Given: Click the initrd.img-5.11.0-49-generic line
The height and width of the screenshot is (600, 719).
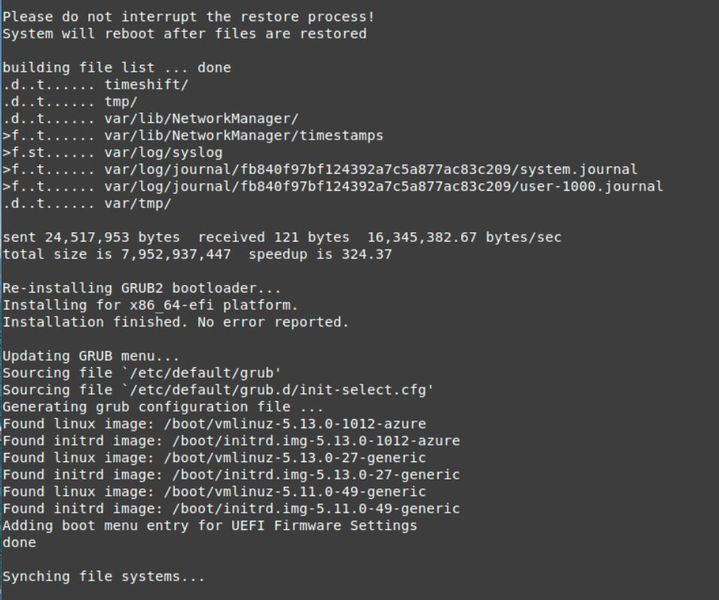Looking at the screenshot, I should 231,508.
